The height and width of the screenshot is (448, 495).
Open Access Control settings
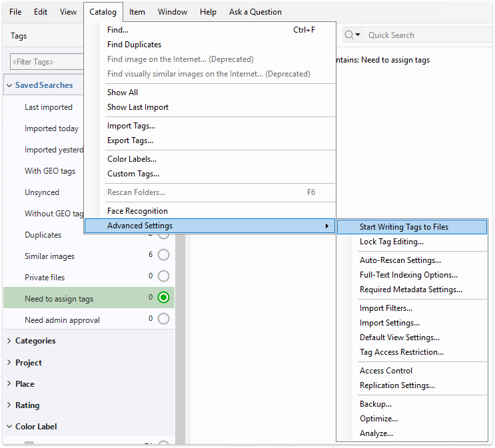[x=386, y=371]
